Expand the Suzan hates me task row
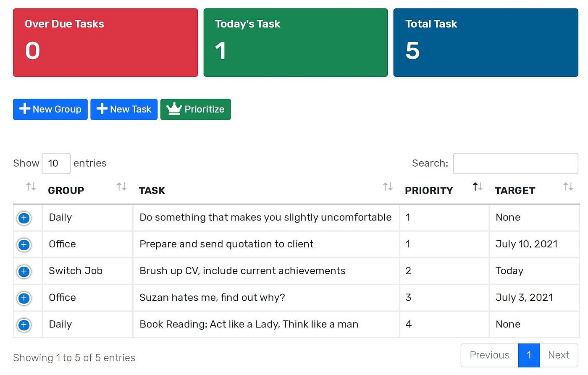 coord(24,298)
